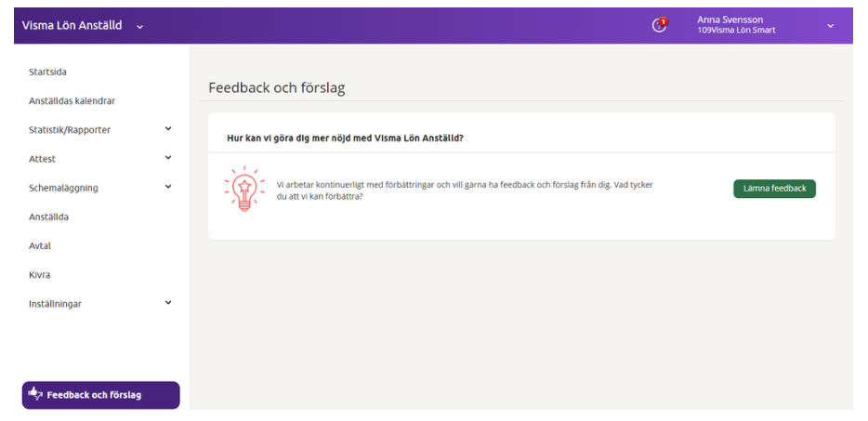Click the Lämna feedback button

(774, 189)
